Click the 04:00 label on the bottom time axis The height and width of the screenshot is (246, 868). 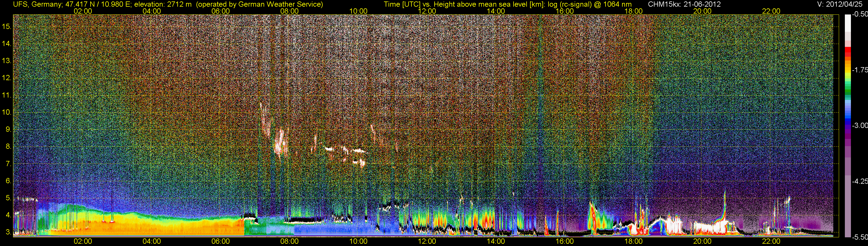tap(152, 241)
